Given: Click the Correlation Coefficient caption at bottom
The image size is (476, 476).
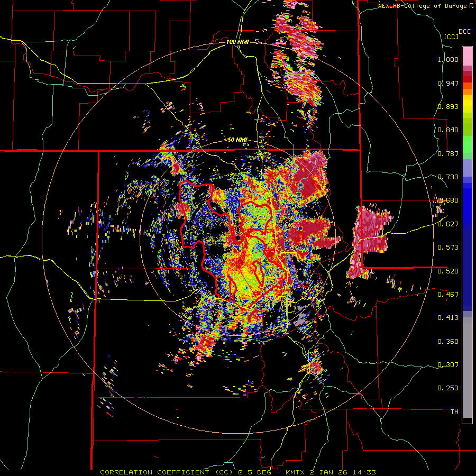Looking at the screenshot, I should click(237, 472).
